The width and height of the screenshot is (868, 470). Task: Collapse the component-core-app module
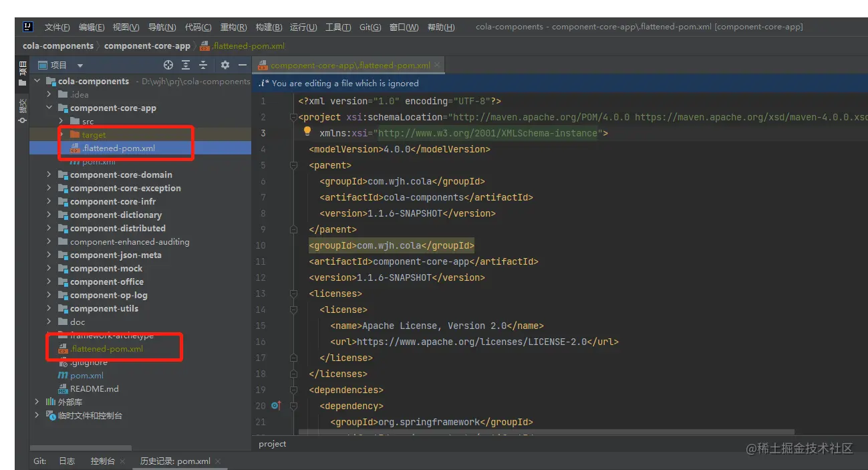click(49, 108)
